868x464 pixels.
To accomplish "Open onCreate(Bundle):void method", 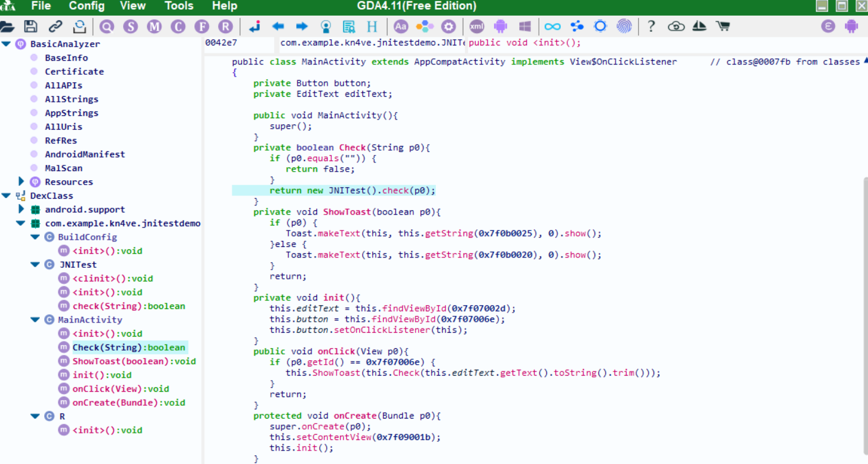I will pyautogui.click(x=129, y=403).
